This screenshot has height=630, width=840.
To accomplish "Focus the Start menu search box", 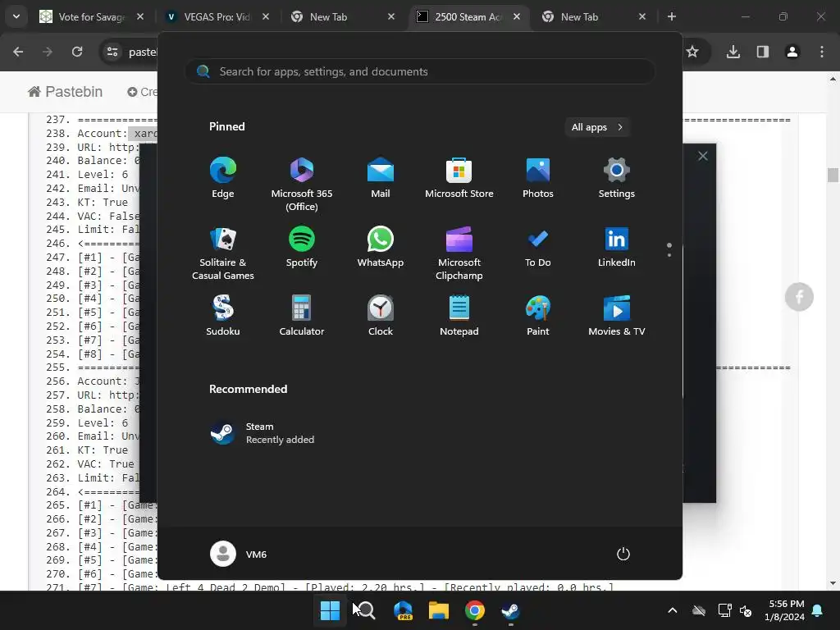I will pos(420,71).
